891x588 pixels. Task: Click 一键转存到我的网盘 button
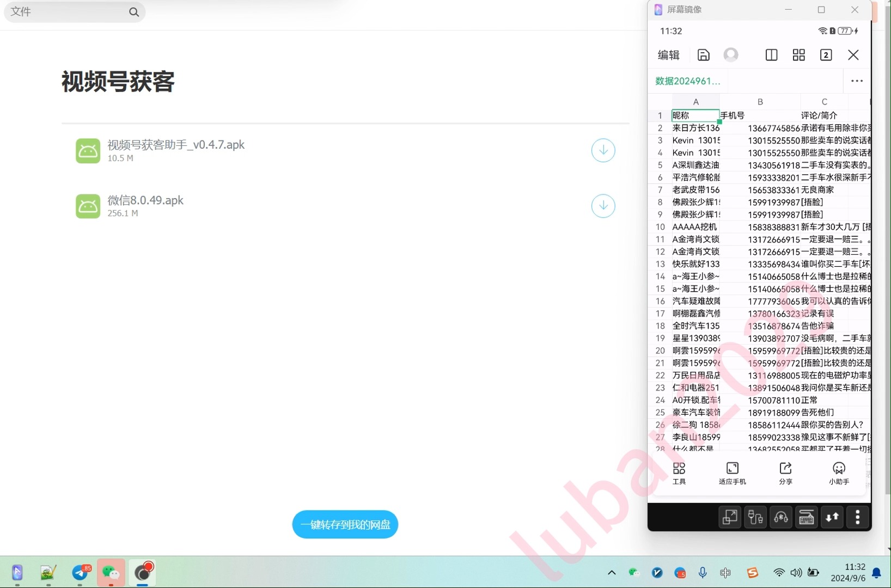pyautogui.click(x=345, y=524)
